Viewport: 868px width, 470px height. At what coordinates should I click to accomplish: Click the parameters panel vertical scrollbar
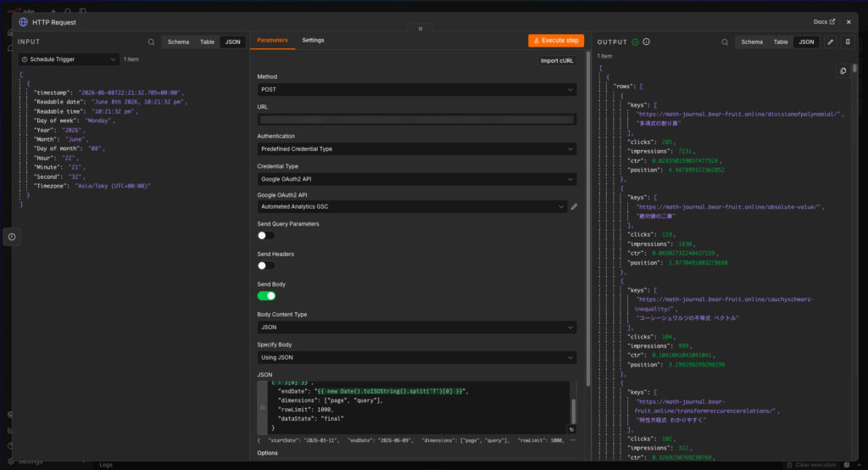588,218
